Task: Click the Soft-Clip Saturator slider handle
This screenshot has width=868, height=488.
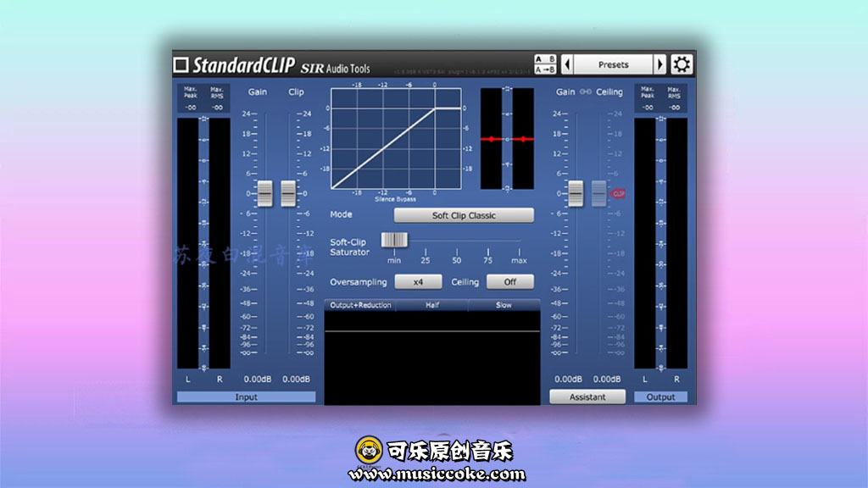Action: (394, 240)
